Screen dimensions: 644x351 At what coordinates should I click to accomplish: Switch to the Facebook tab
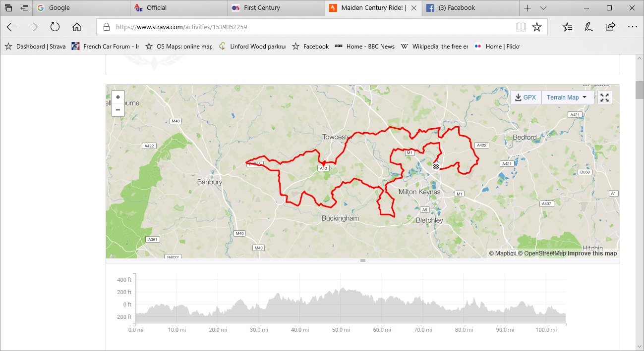(x=469, y=8)
